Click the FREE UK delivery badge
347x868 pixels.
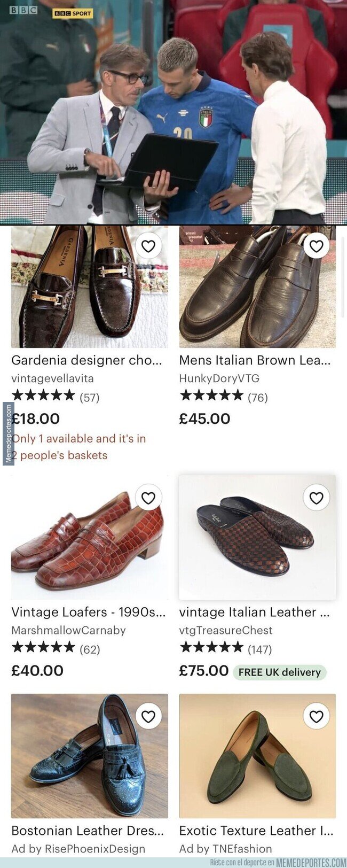[x=279, y=672]
